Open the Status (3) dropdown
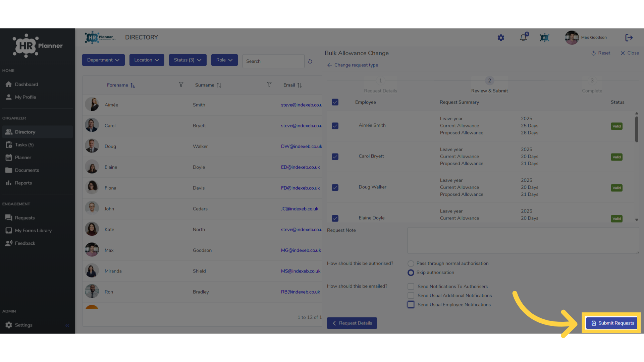Image resolution: width=644 pixels, height=362 pixels. pyautogui.click(x=188, y=60)
